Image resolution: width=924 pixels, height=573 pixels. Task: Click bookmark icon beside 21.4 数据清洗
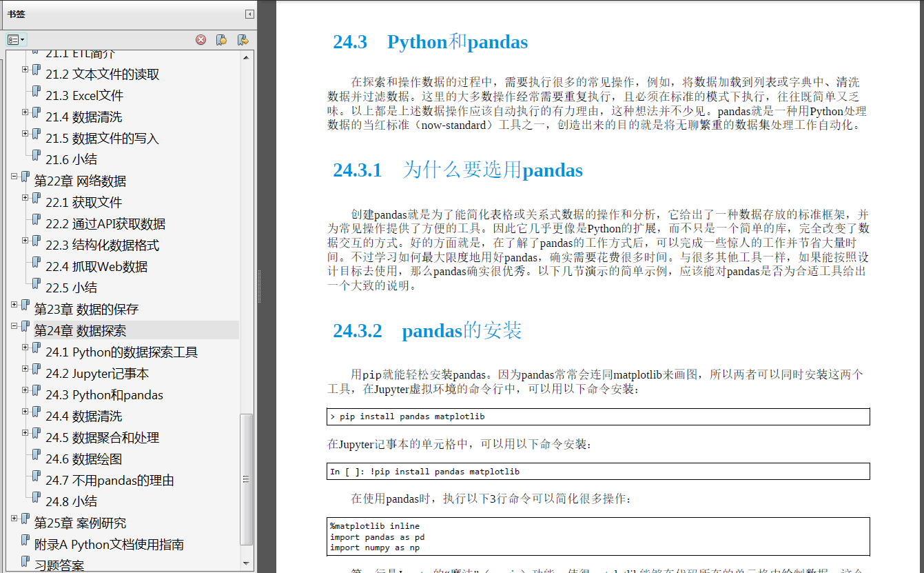(37, 113)
